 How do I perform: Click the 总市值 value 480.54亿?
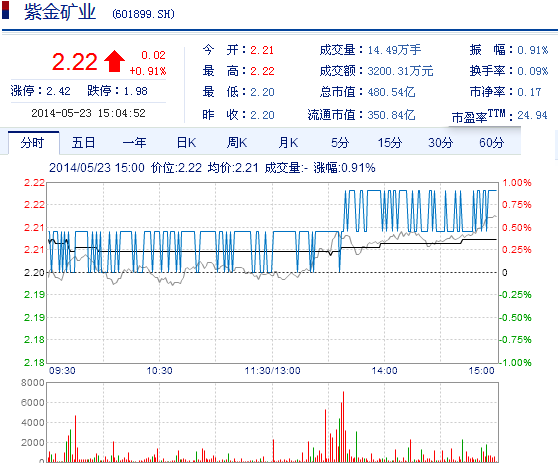[x=391, y=92]
